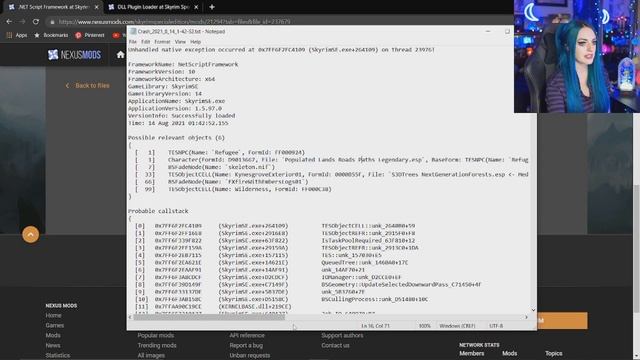
Task: Open Notepad File menu
Action: pos(133,42)
